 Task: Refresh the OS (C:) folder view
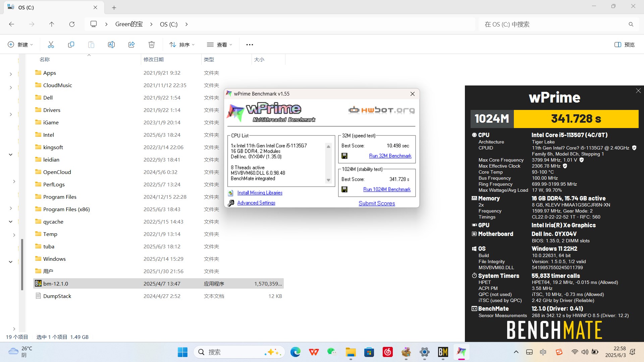point(72,24)
